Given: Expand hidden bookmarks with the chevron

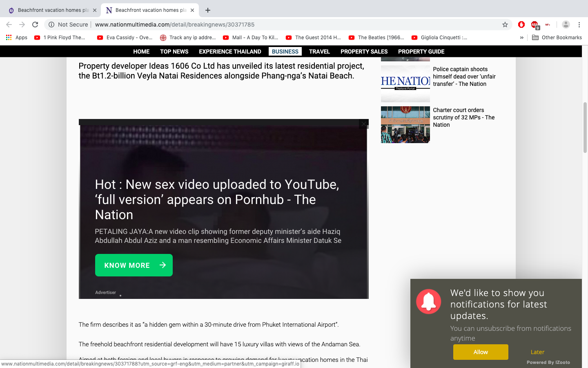Looking at the screenshot, I should (x=521, y=37).
